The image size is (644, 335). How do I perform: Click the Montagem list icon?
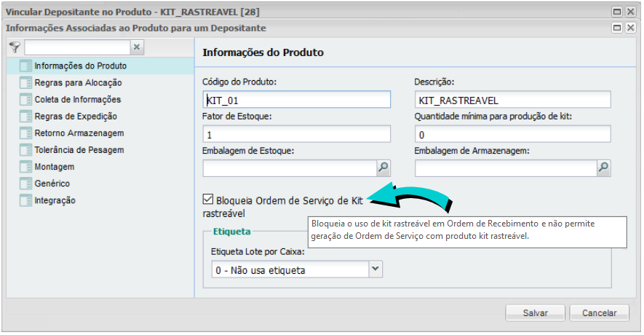click(25, 167)
